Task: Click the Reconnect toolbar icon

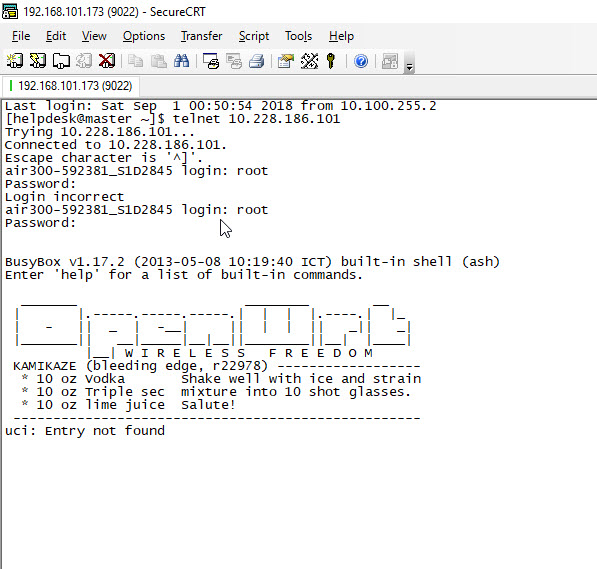Action: pos(84,61)
